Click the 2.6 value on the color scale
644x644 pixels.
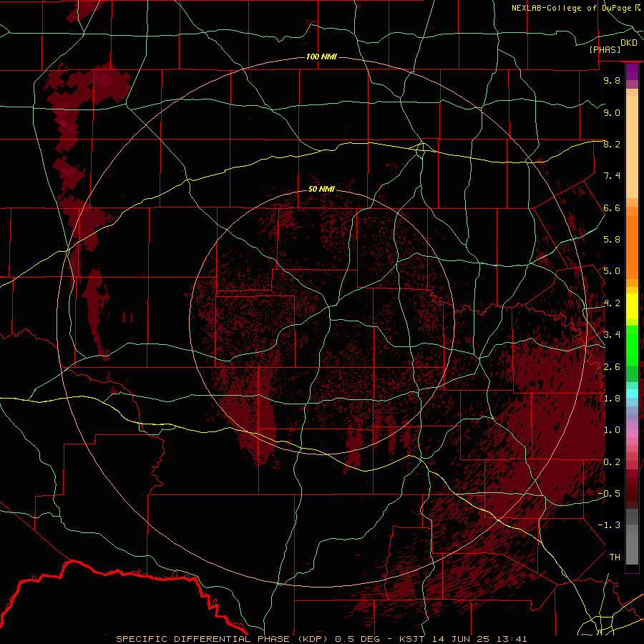[x=612, y=367]
